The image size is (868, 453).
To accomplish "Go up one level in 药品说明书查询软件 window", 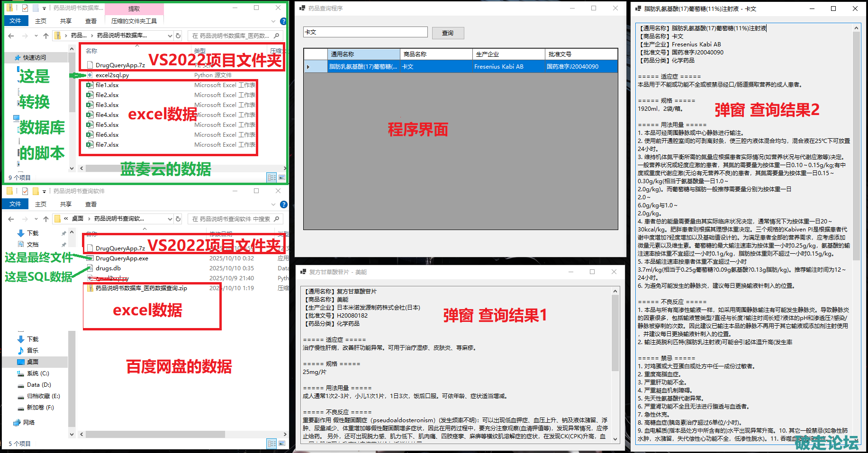I will pos(46,219).
